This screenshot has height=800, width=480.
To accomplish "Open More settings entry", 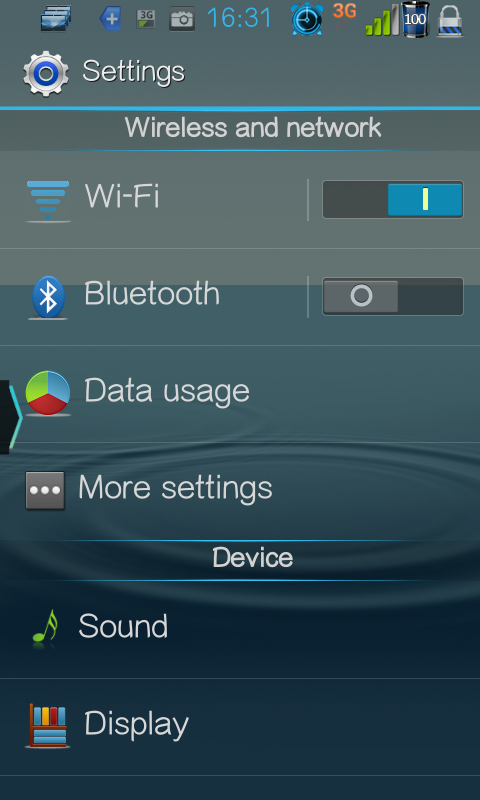I will [x=240, y=491].
